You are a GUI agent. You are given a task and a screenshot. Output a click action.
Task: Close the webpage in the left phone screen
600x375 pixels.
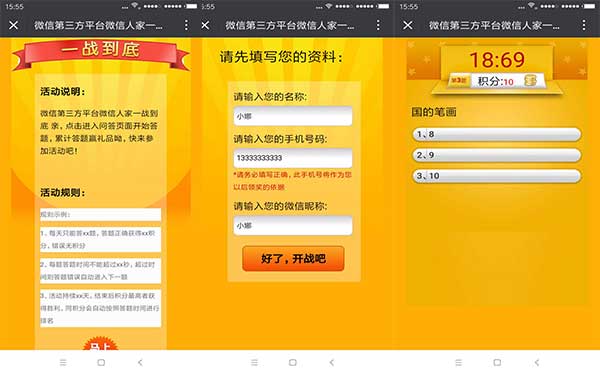coord(13,25)
